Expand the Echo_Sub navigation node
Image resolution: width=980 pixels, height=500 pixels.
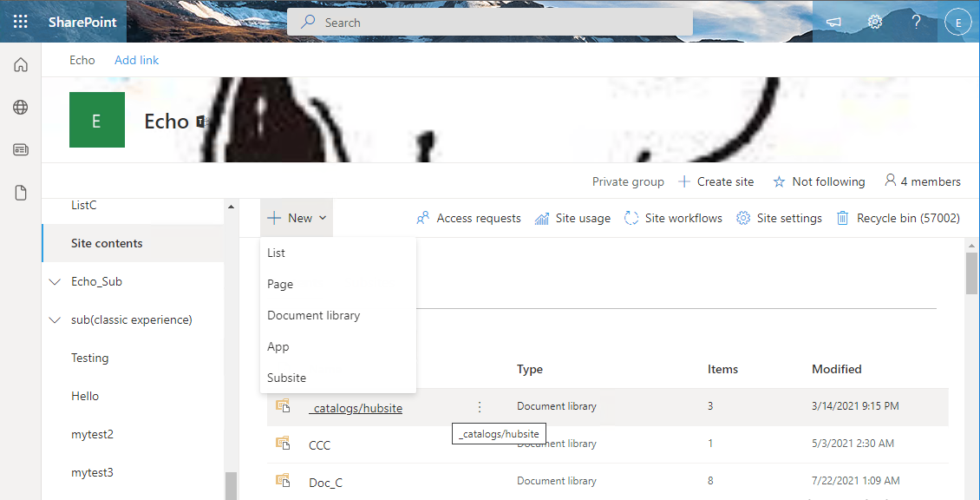(x=55, y=282)
